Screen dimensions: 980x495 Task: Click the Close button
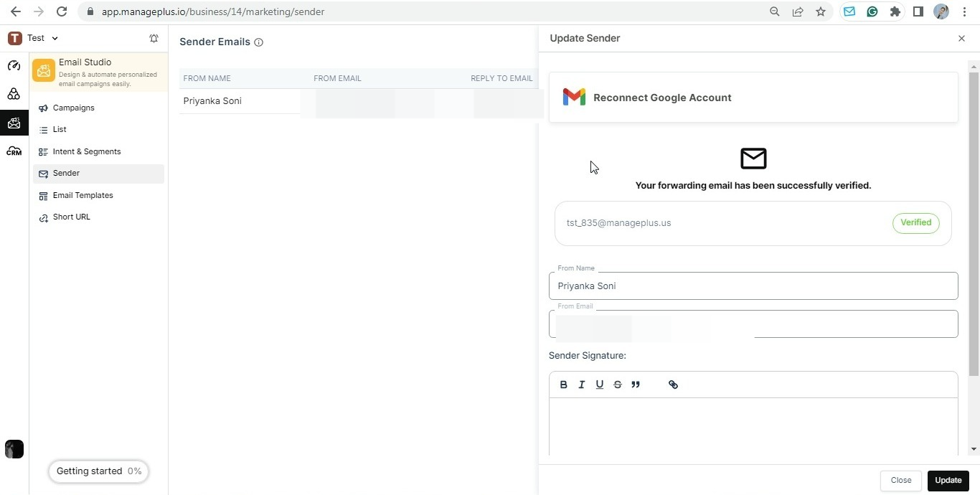(901, 481)
